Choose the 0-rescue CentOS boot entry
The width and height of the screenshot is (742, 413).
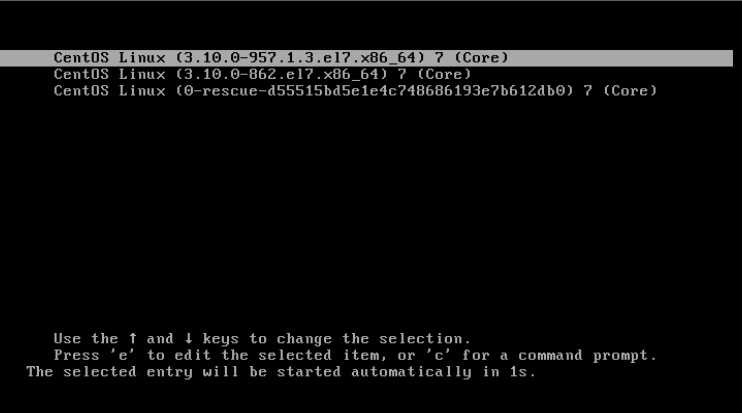[x=355, y=91]
